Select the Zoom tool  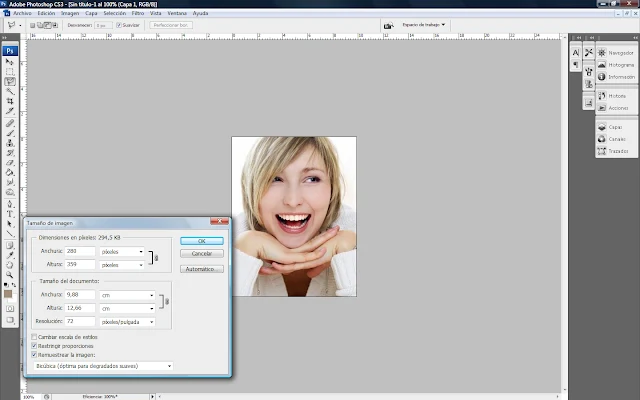click(10, 275)
